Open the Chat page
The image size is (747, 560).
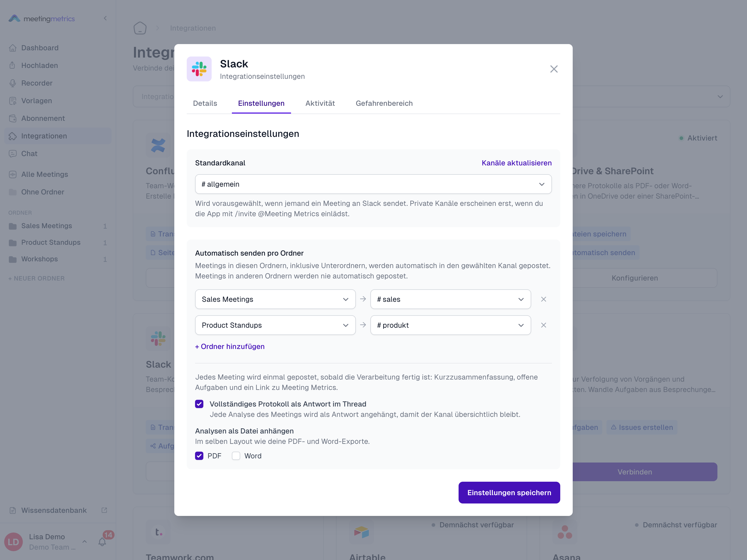(x=58, y=153)
